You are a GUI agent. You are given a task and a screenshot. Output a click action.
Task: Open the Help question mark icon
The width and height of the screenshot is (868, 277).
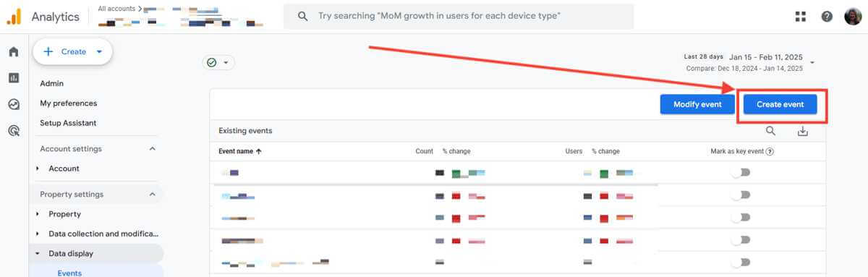[x=827, y=17]
